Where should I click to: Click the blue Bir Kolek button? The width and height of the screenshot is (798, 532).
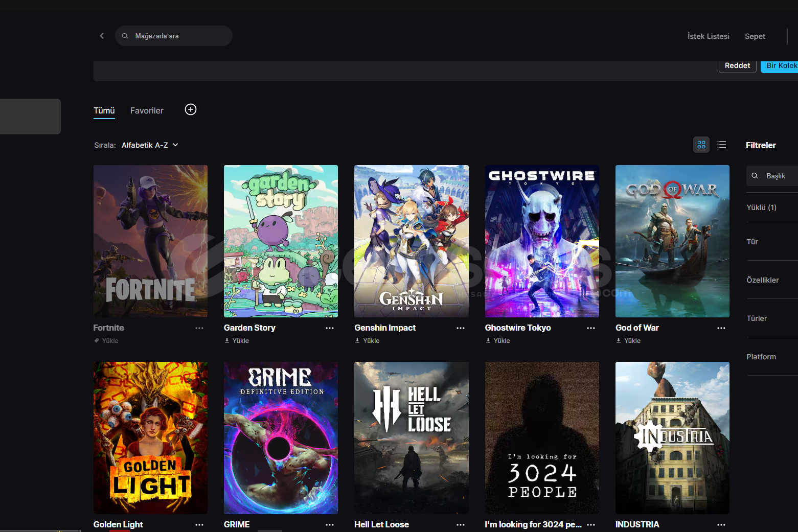click(779, 66)
